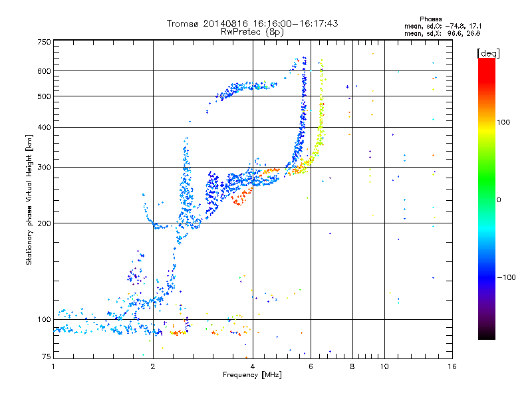Click the x-axis tick label "2"
532x399 pixels.
click(x=153, y=366)
